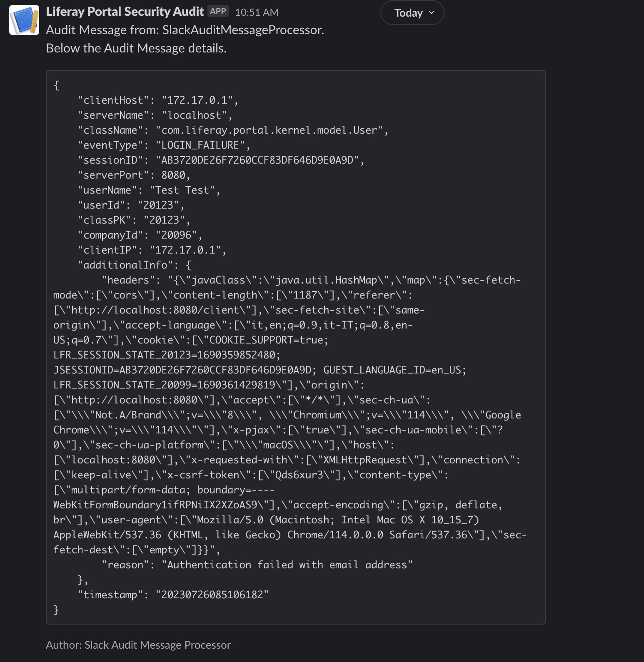This screenshot has height=662, width=644.
Task: Select the className com.liferay.portal.kernel.model.User line
Action: (233, 130)
